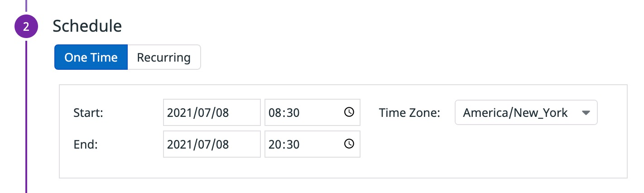644x193 pixels.
Task: Select the hour 20 in End time
Action: [x=275, y=145]
